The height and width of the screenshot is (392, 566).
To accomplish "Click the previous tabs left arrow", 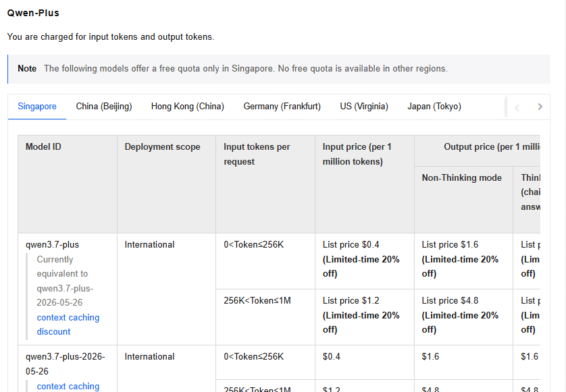I will point(517,107).
